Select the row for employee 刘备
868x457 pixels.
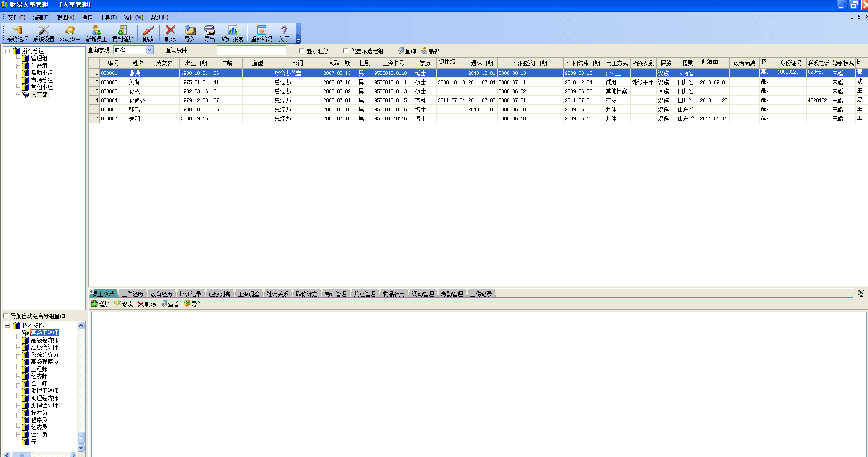tap(478, 82)
